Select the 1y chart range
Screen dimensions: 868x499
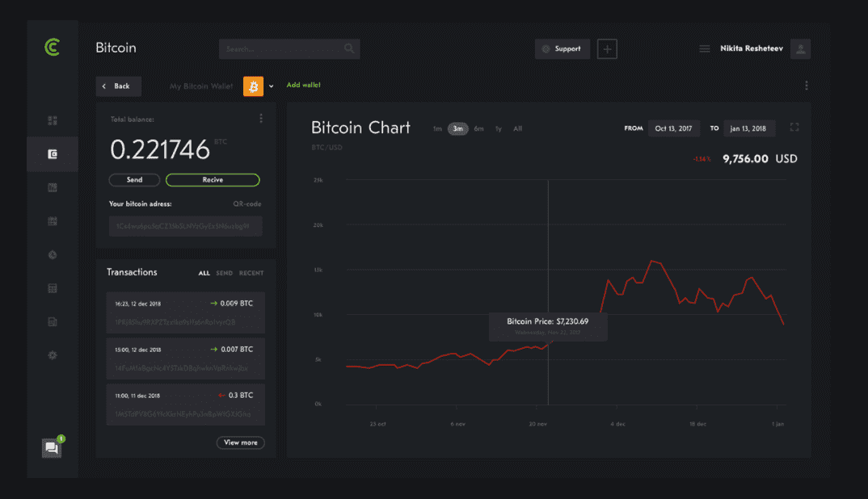499,129
